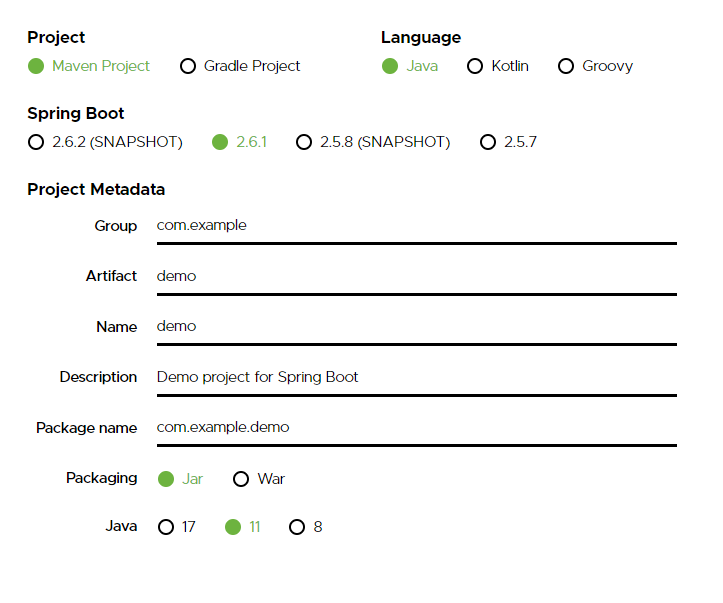This screenshot has height=603, width=723.
Task: Pick Spring Boot version 2.5.7
Action: pos(488,142)
